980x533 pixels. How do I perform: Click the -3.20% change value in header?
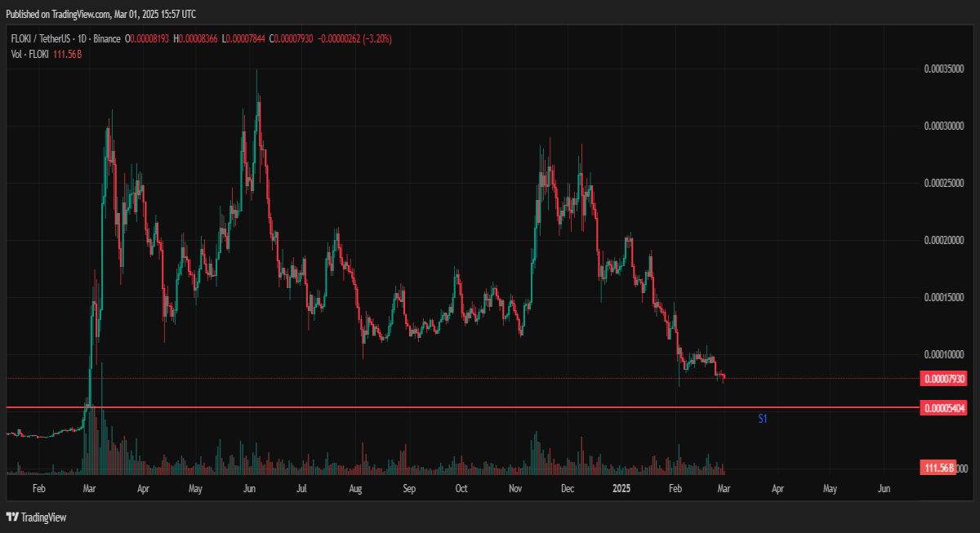tap(376, 38)
